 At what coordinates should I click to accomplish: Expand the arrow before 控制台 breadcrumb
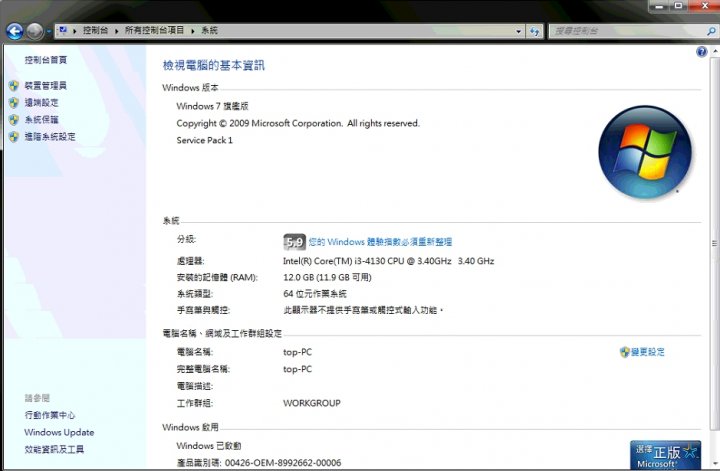[x=75, y=31]
